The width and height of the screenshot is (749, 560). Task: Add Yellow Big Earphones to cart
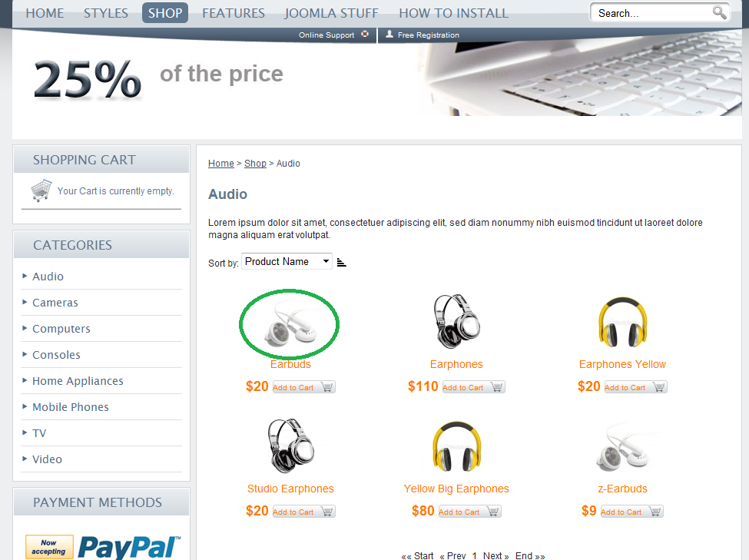point(469,512)
